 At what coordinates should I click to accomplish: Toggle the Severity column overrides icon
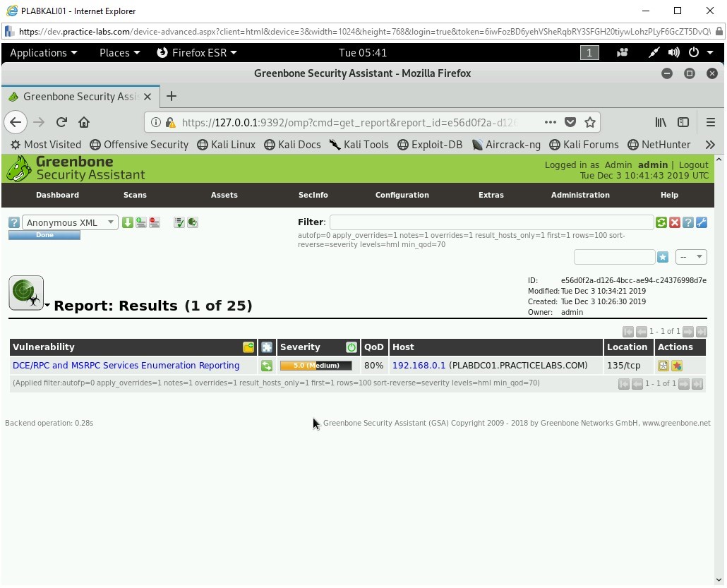pyautogui.click(x=352, y=347)
